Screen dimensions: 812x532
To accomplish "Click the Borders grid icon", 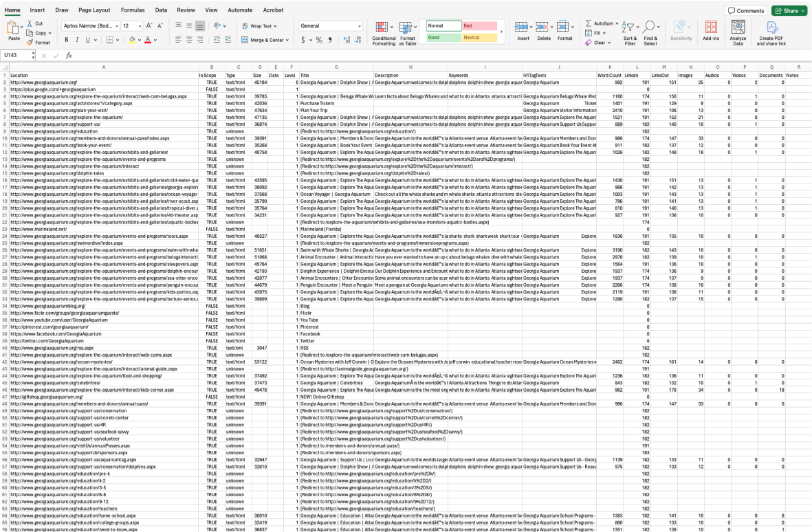I will [110, 40].
